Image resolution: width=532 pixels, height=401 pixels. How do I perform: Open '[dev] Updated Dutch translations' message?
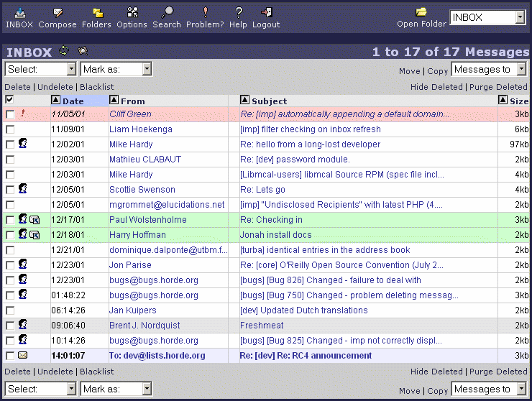click(x=303, y=310)
